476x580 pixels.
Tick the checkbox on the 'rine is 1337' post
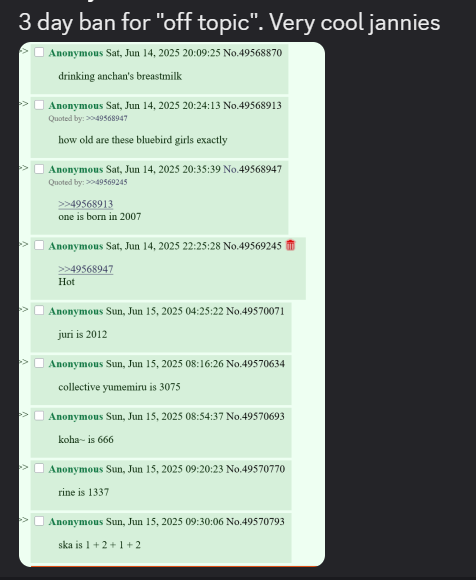coord(39,468)
